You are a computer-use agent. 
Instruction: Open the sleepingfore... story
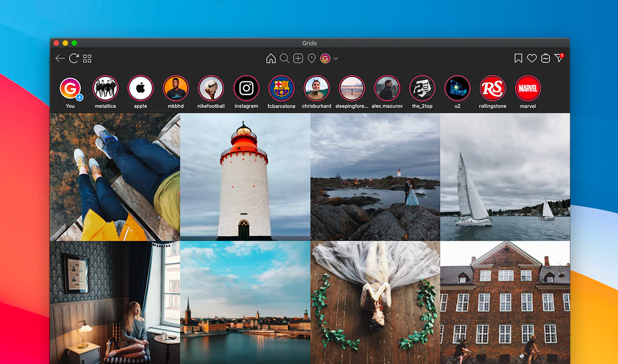(352, 88)
